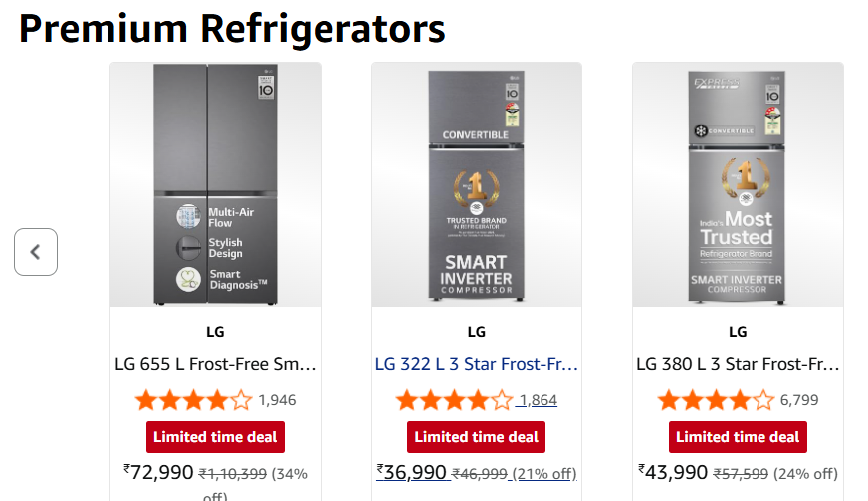This screenshot has height=501, width=868.
Task: Click the Limited time deal badge for LG 655 L
Action: (x=215, y=437)
